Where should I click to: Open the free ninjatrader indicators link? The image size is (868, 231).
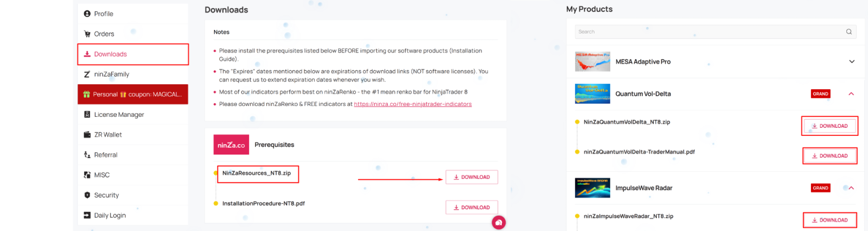[x=413, y=104]
